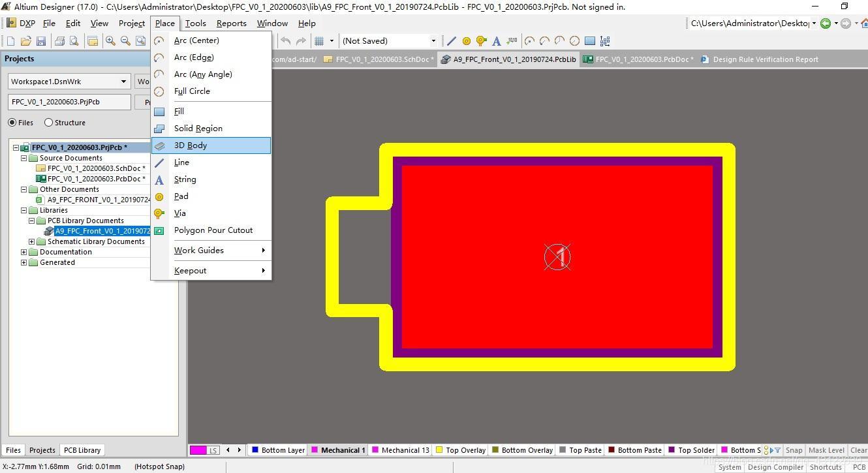Select the Bottom Layer layer tab

coord(278,450)
